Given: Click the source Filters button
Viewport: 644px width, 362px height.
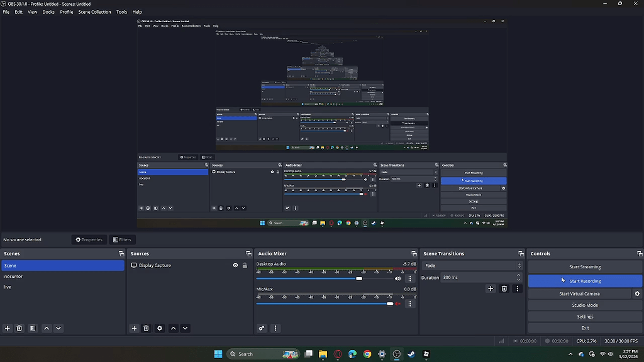Looking at the screenshot, I should [x=123, y=239].
